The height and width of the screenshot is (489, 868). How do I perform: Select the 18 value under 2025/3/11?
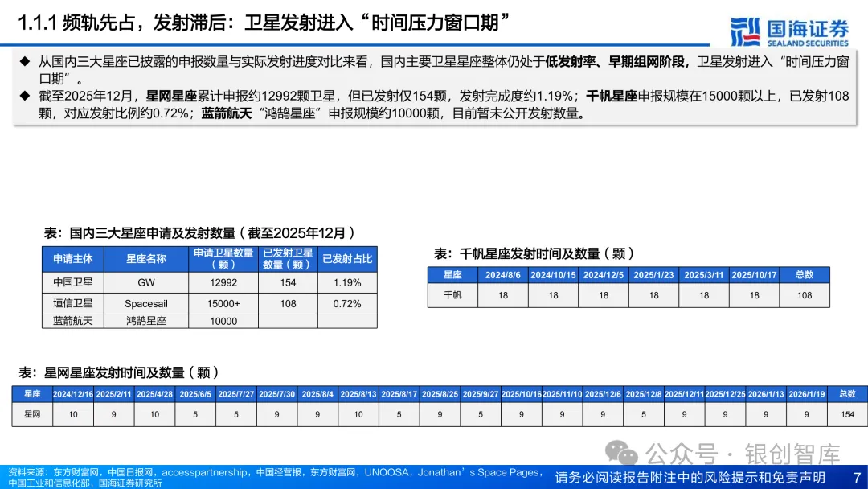(704, 295)
